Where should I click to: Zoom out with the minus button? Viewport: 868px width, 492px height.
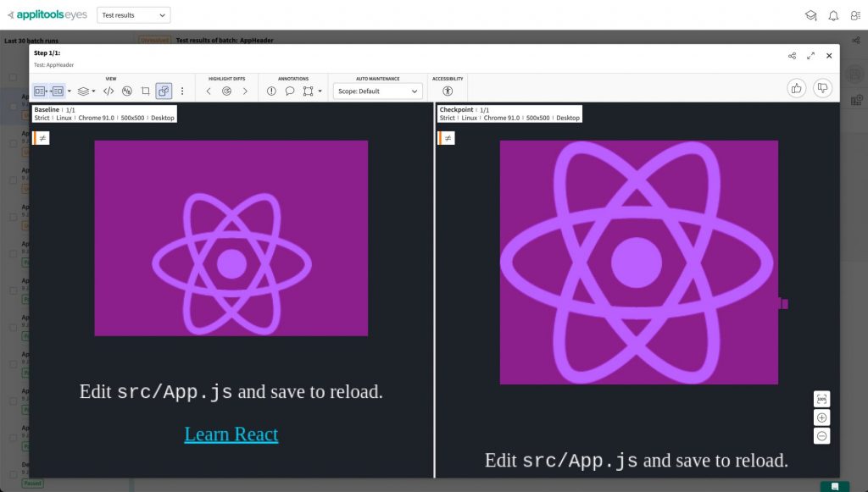click(x=821, y=436)
